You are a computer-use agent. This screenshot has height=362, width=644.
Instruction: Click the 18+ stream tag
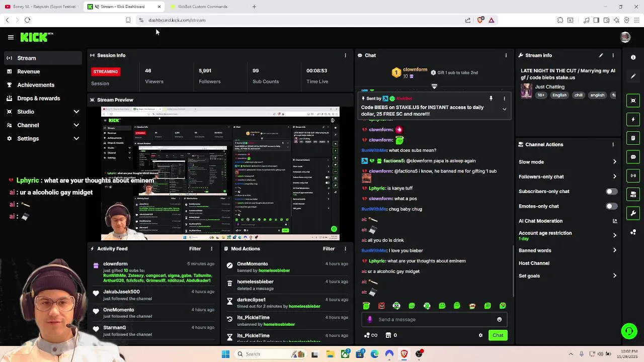[540, 95]
